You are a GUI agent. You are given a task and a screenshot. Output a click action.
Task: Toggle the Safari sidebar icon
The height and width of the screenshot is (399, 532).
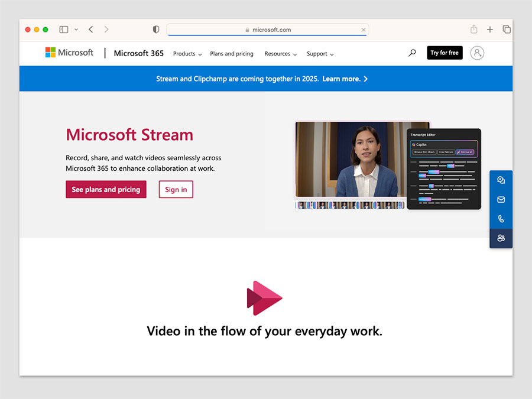click(64, 30)
